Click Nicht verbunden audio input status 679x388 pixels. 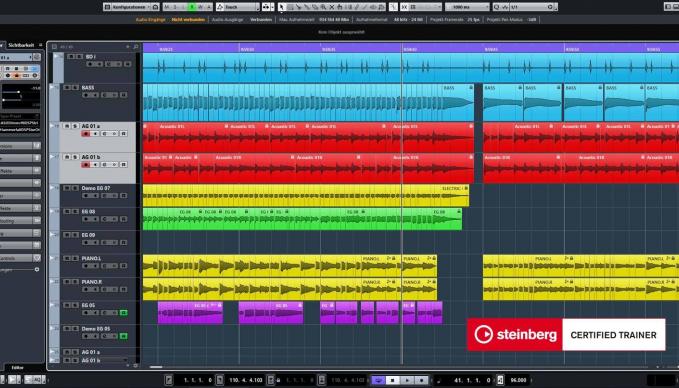pyautogui.click(x=188, y=19)
